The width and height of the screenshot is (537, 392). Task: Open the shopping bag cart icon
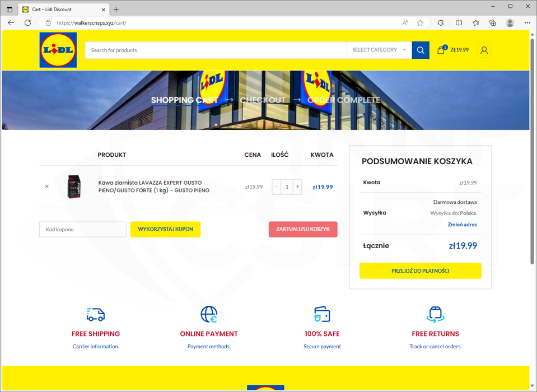[441, 50]
